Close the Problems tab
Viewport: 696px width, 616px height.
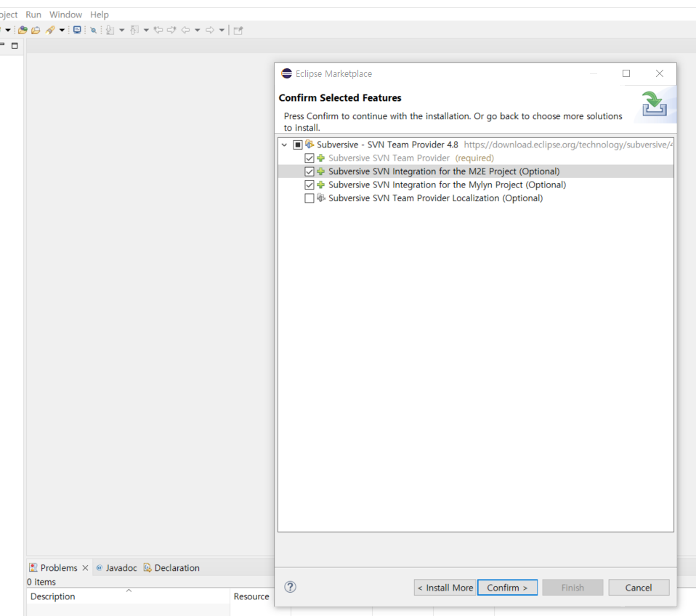85,567
